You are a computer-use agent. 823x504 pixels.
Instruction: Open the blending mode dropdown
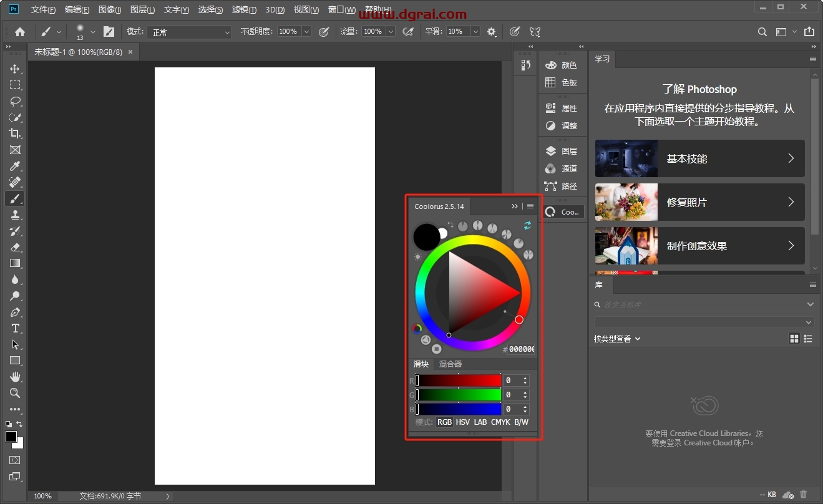click(x=189, y=32)
